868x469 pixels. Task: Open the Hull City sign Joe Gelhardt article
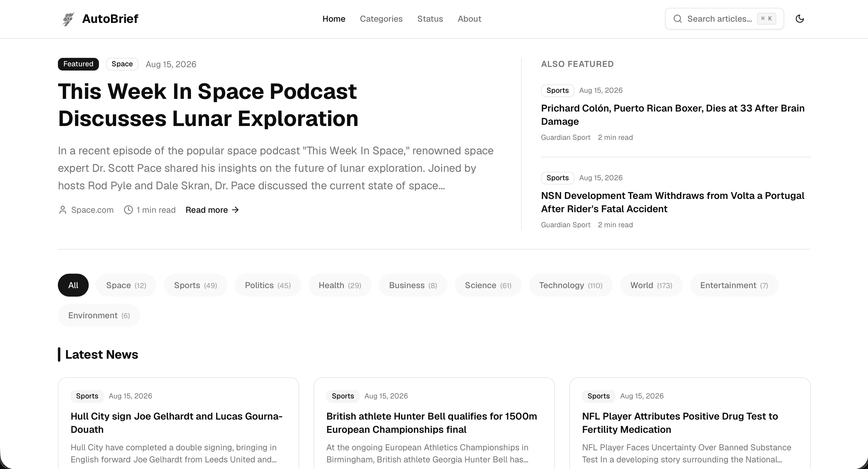[x=176, y=423]
